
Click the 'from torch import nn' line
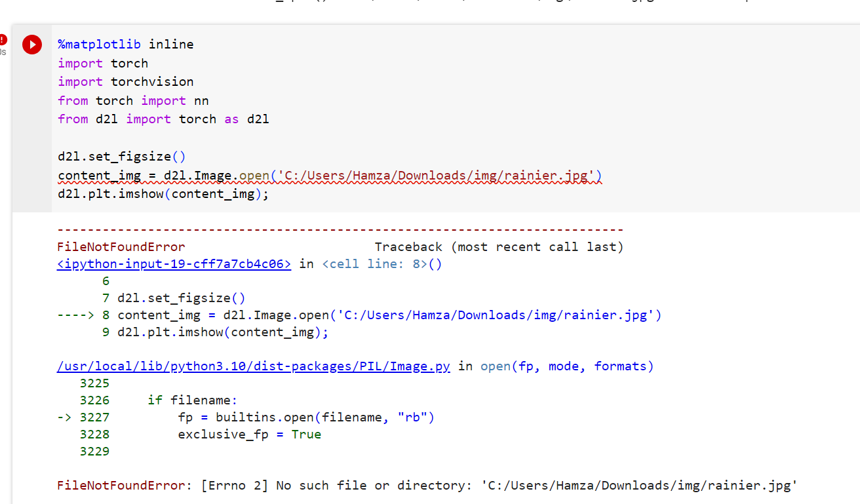(x=133, y=101)
